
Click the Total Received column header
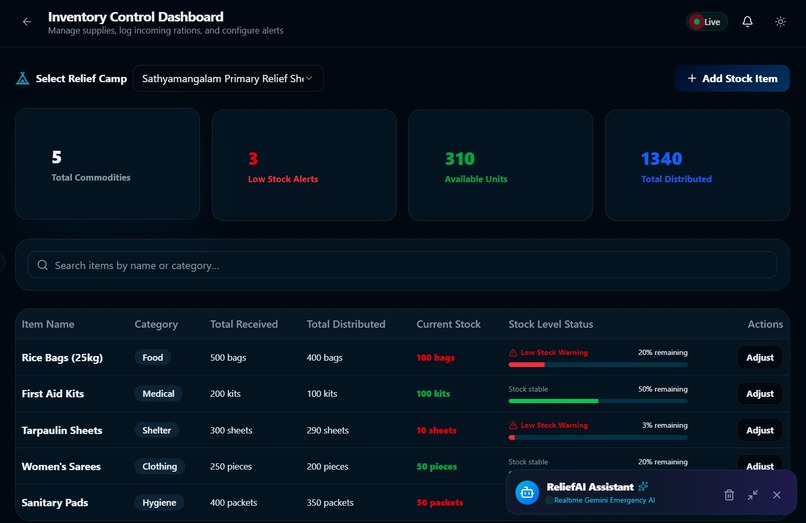244,324
